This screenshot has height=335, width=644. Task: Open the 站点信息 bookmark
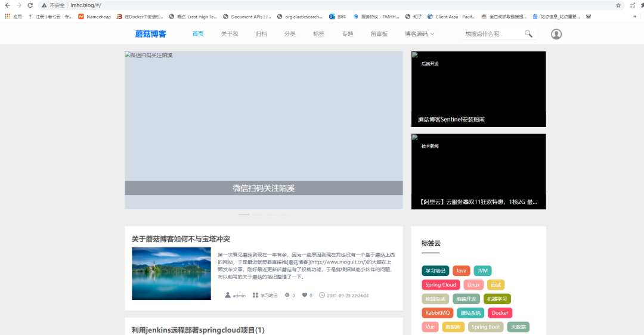pyautogui.click(x=556, y=17)
